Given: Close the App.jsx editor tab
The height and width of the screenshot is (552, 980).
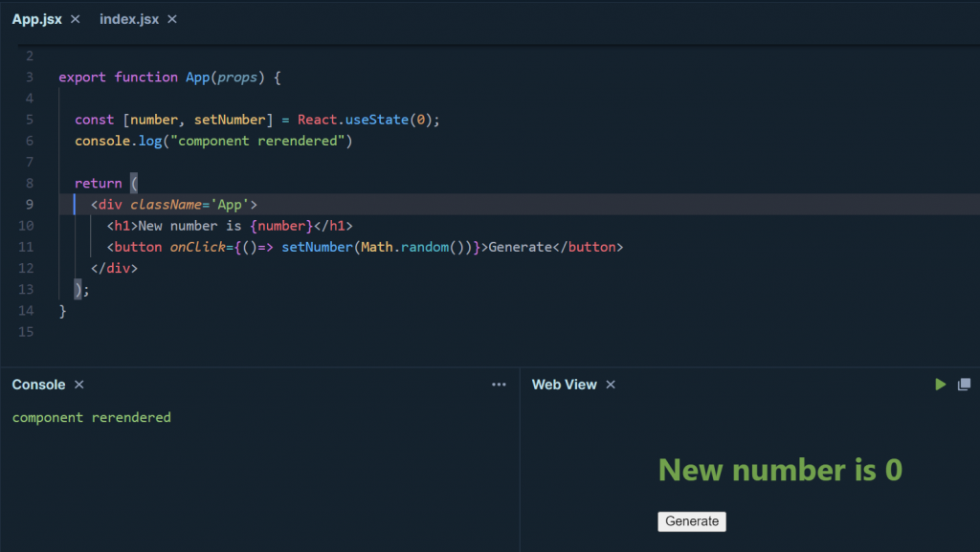Looking at the screenshot, I should (x=75, y=17).
